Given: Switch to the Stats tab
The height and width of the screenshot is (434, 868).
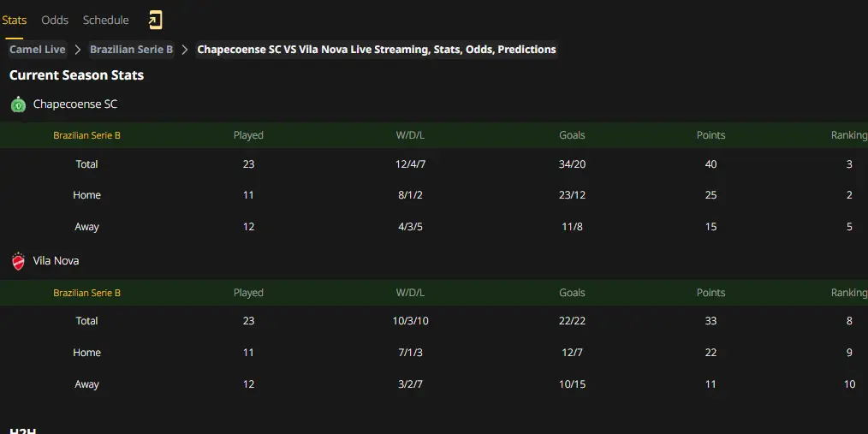Looking at the screenshot, I should pyautogui.click(x=15, y=21).
